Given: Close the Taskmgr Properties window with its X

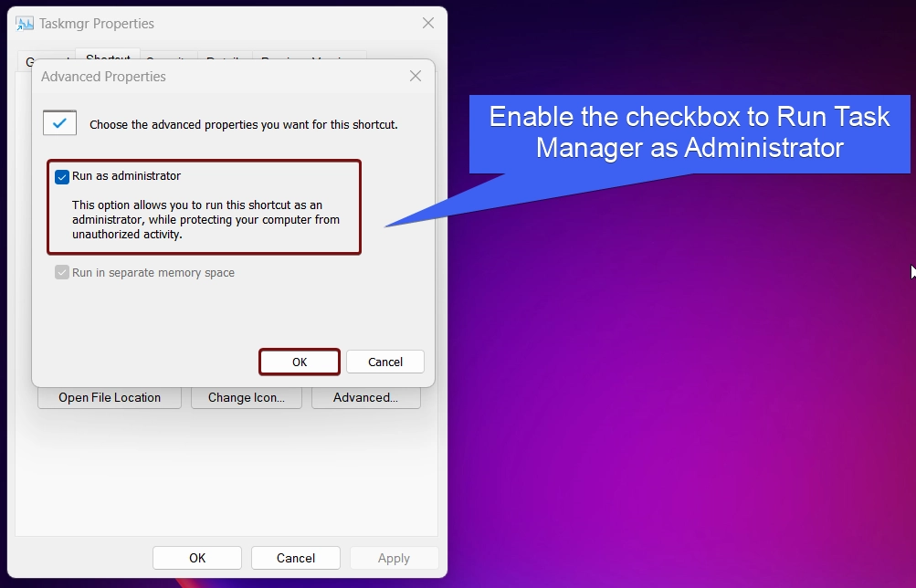Looking at the screenshot, I should (x=428, y=24).
